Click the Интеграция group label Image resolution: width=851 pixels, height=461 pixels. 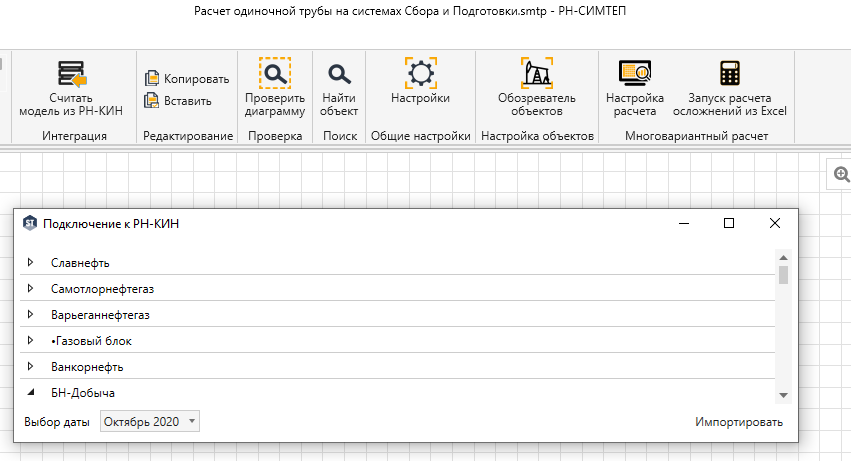[74, 136]
